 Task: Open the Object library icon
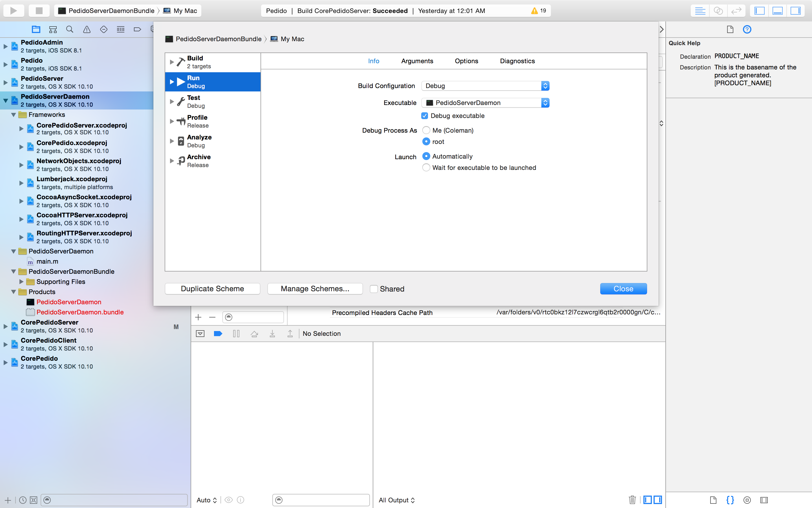[x=747, y=500]
